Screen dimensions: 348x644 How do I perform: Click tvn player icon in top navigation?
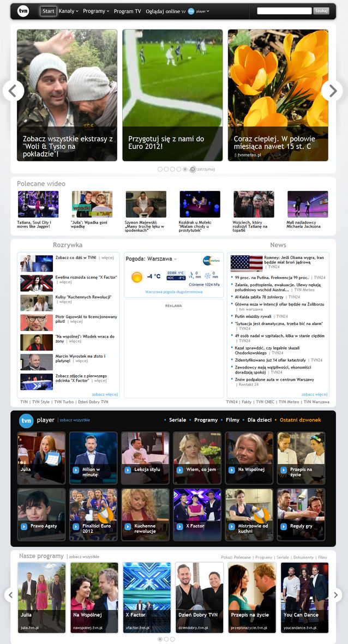pos(191,11)
